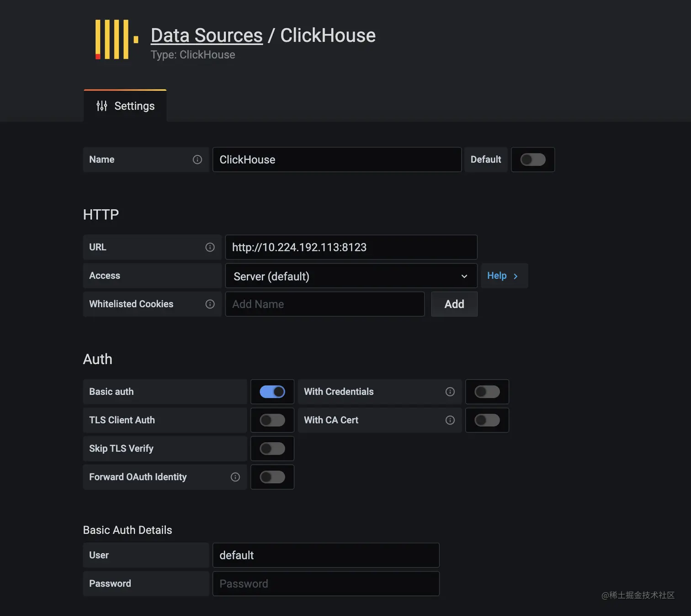Enable the With CA Cert toggle

pos(487,420)
